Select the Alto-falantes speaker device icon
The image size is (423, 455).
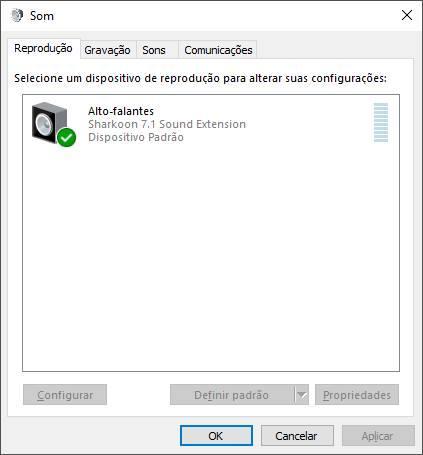click(x=50, y=123)
